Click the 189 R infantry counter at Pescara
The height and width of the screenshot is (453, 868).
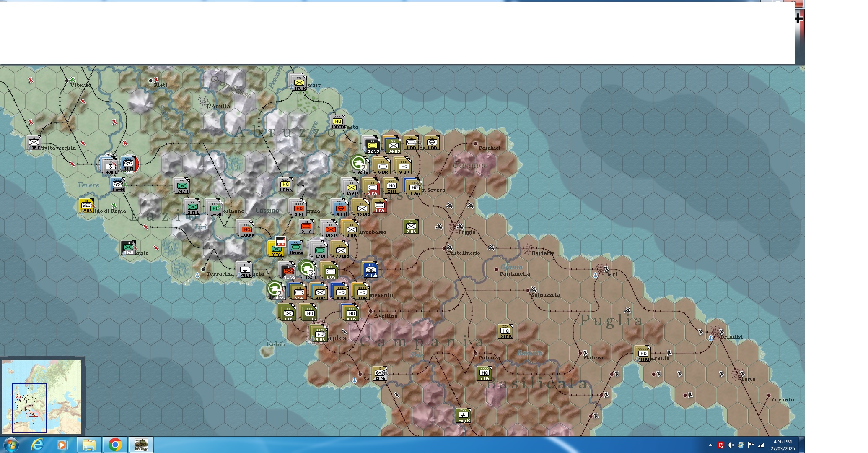point(299,83)
